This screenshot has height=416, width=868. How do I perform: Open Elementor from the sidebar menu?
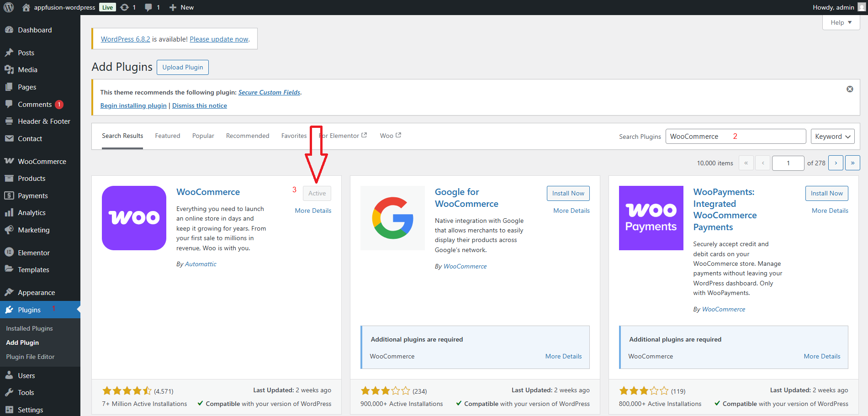33,253
